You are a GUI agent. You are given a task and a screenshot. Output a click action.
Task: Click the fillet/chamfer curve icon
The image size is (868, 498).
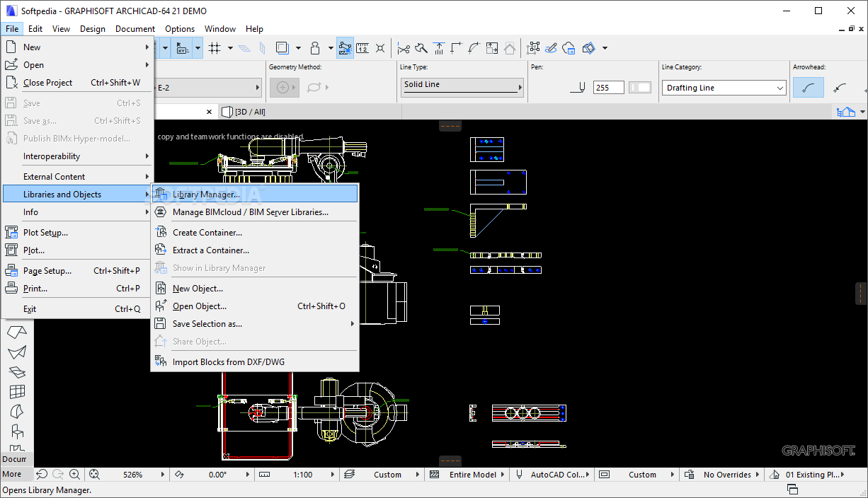click(x=474, y=48)
